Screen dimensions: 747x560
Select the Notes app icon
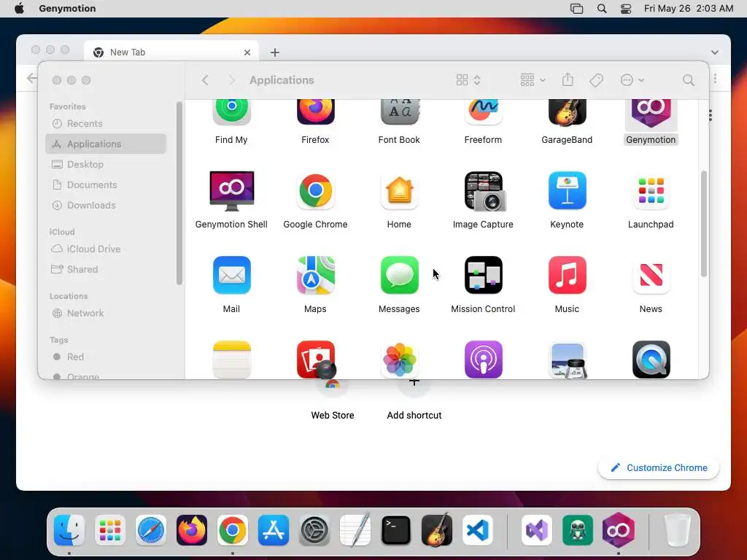click(x=231, y=359)
